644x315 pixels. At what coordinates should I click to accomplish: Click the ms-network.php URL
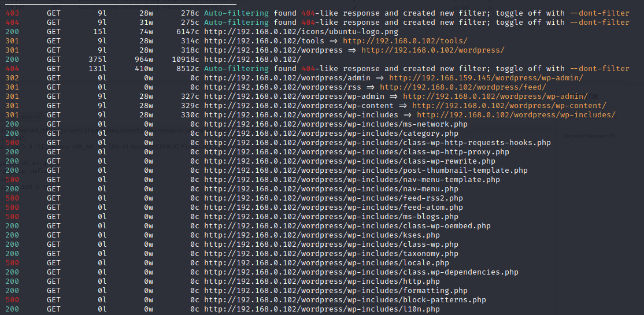point(335,124)
